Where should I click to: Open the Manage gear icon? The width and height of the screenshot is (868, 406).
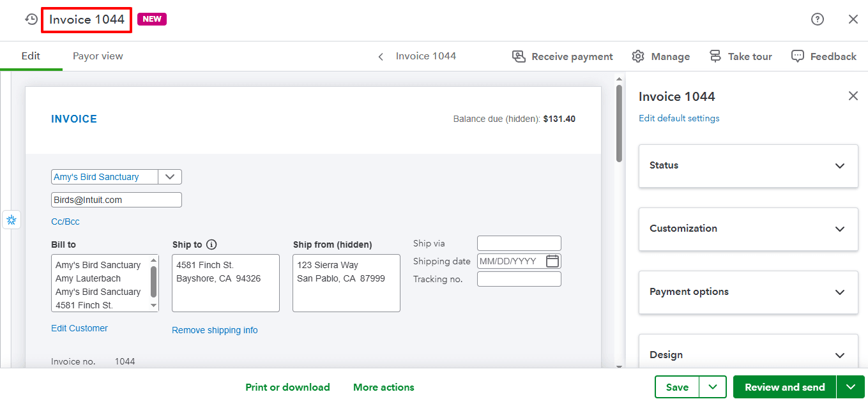[x=638, y=56]
